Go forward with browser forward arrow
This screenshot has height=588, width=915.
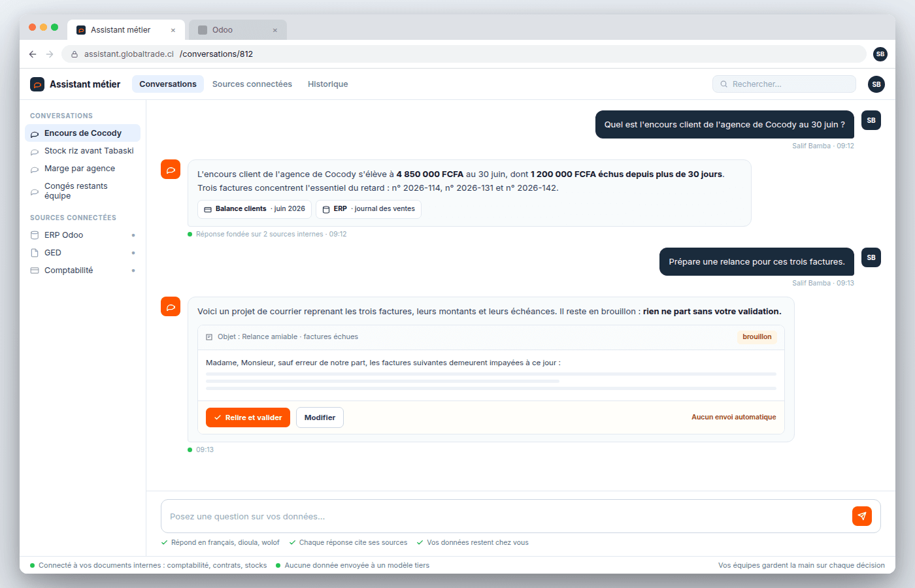(50, 54)
